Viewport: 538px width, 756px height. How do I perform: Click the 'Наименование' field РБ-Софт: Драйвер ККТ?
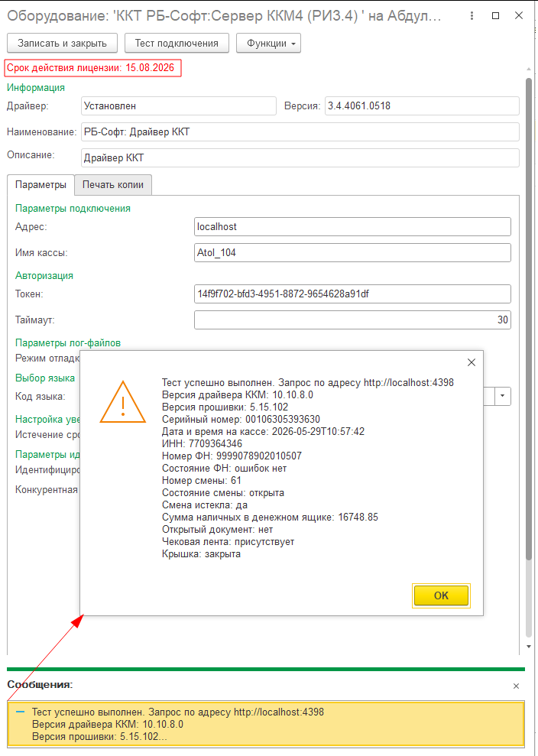pos(300,131)
